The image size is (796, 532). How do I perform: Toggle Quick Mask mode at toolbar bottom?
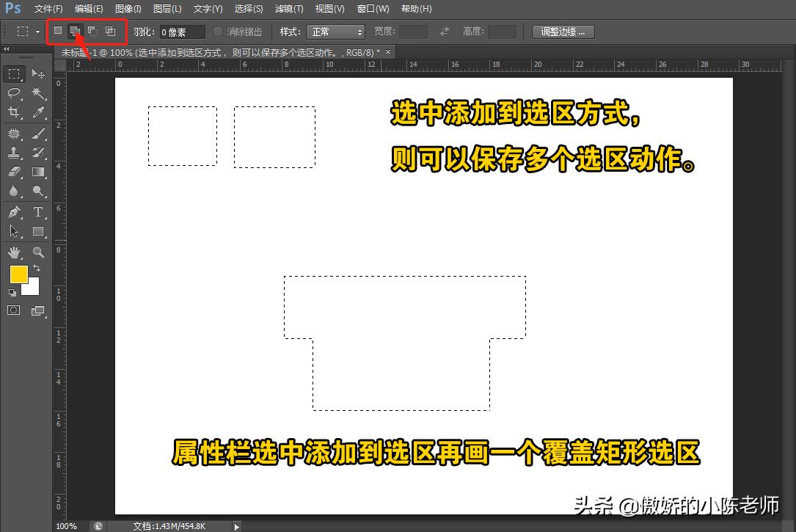(x=13, y=310)
